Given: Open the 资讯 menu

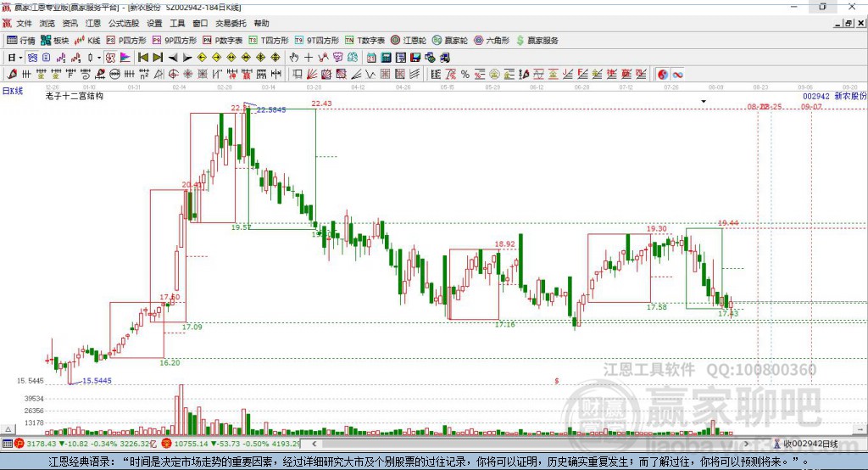Looking at the screenshot, I should 70,23.
